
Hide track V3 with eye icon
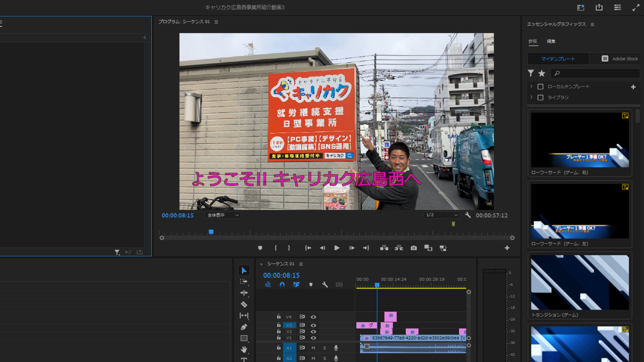pos(313,325)
